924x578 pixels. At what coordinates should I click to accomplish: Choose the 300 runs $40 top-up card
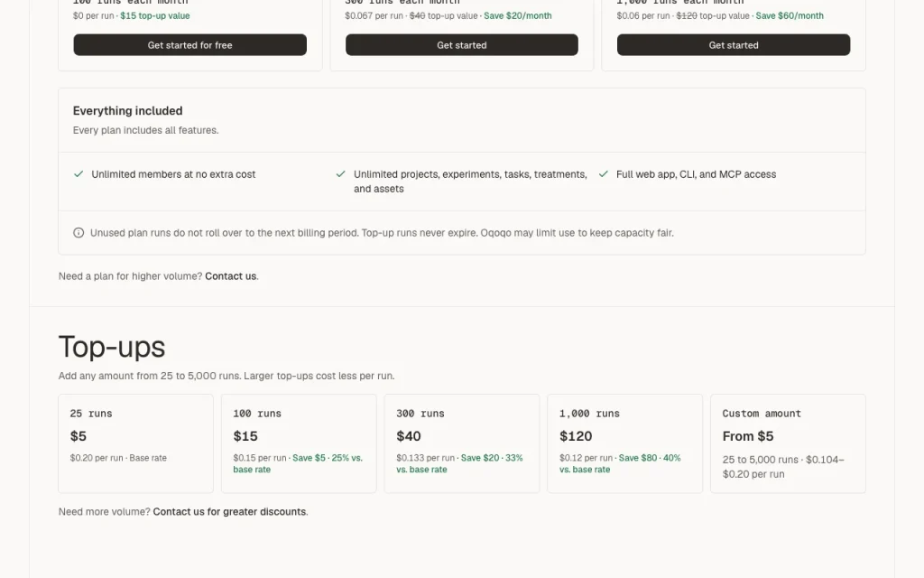pos(461,443)
